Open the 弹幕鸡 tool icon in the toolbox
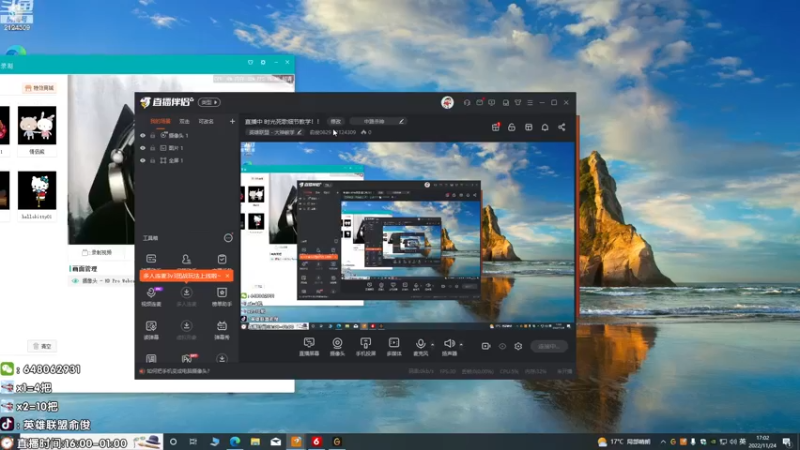800x450 pixels. point(221,330)
